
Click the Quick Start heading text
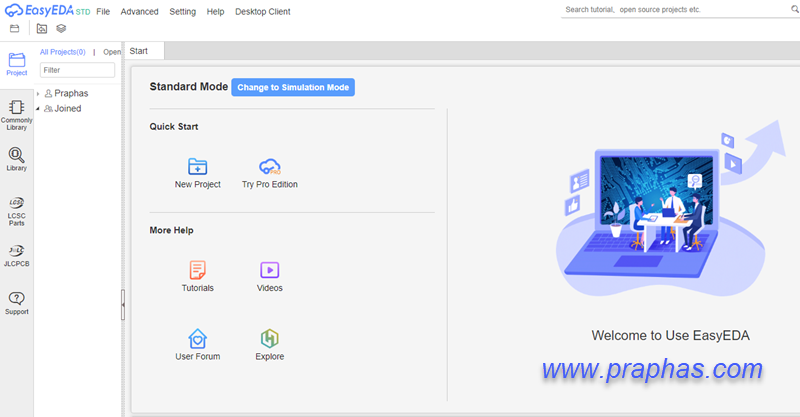pos(174,127)
